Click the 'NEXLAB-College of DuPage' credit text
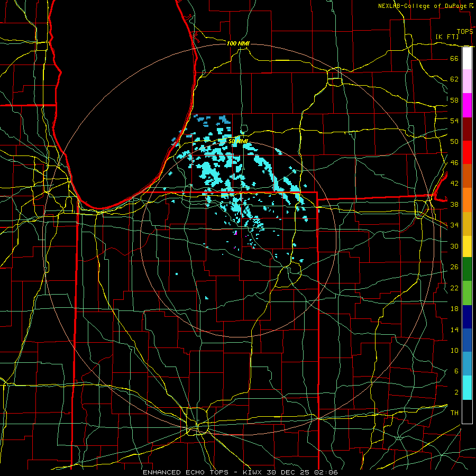Viewport: 476px width, 476px height. 423,6
